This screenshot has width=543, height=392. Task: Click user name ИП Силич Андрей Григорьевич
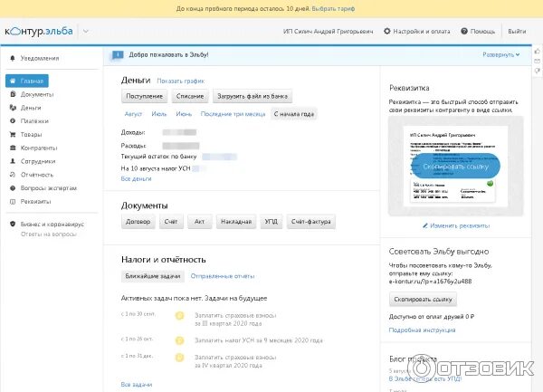tap(328, 32)
